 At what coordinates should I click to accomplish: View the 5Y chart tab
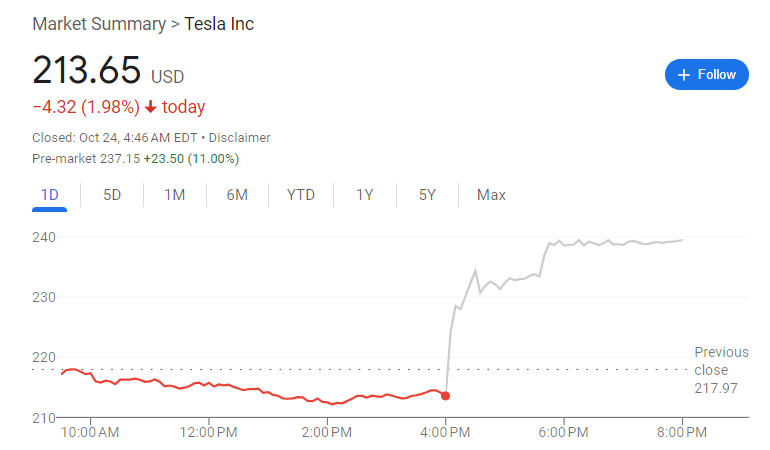pos(427,195)
